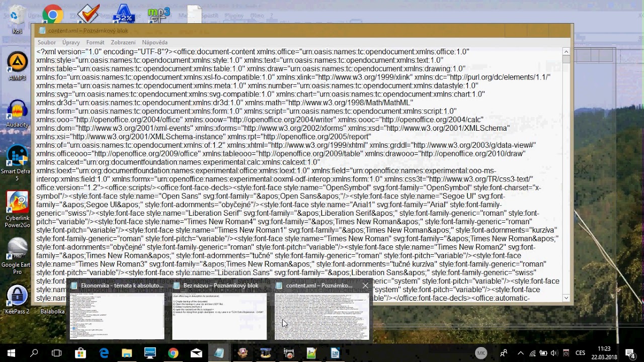Select the Ekonomika window thumbnail preview
Screen dimensions: 644x362
[117, 310]
